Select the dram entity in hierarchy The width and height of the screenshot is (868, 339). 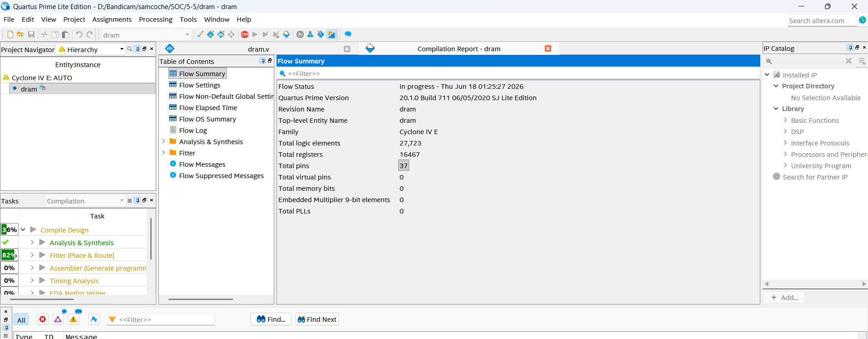pyautogui.click(x=29, y=89)
